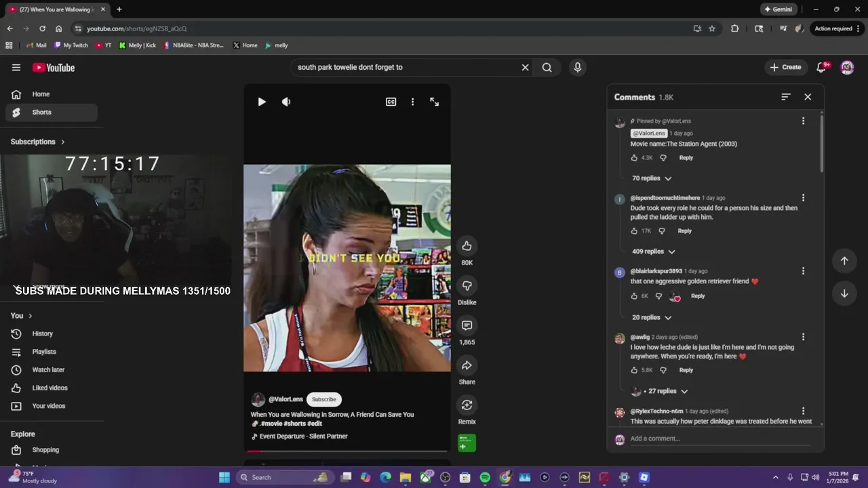Play the paused Short
Image resolution: width=868 pixels, height=488 pixels.
tap(262, 102)
